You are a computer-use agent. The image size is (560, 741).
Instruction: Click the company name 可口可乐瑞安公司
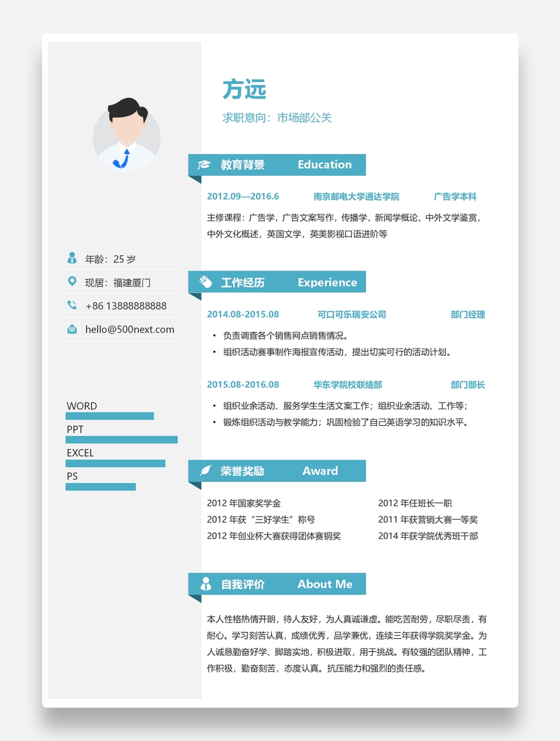(351, 315)
